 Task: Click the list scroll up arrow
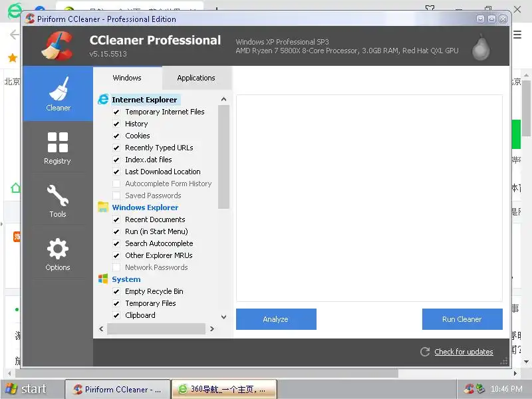(223, 99)
